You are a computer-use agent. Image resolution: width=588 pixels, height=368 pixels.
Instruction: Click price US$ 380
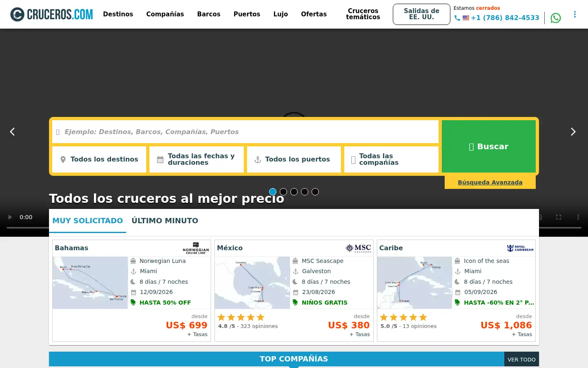click(349, 325)
